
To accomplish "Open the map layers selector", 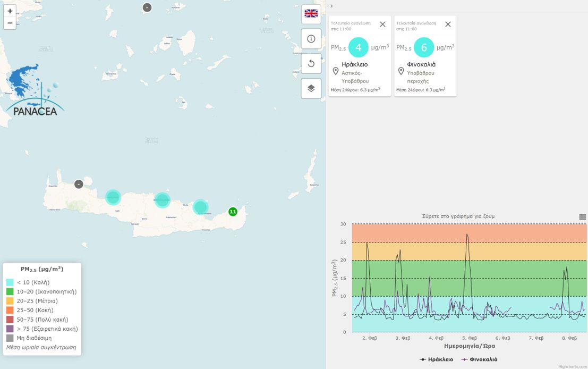I will (x=311, y=88).
